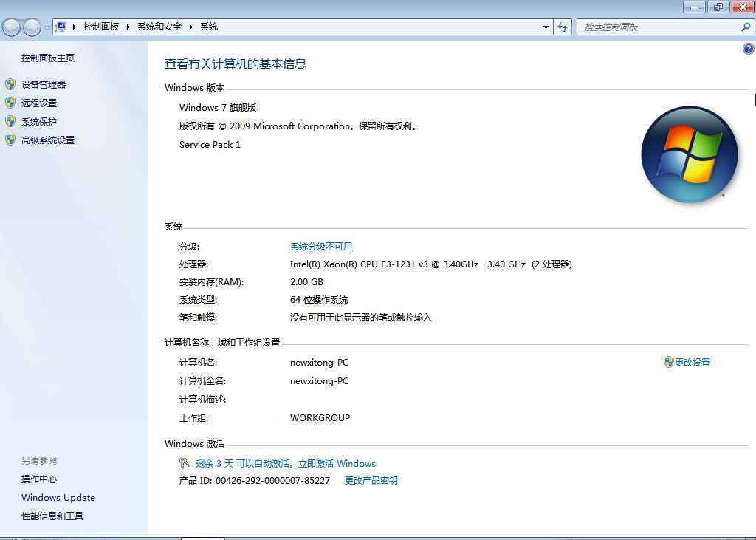Open 性能信息和工具 link

[x=52, y=516]
